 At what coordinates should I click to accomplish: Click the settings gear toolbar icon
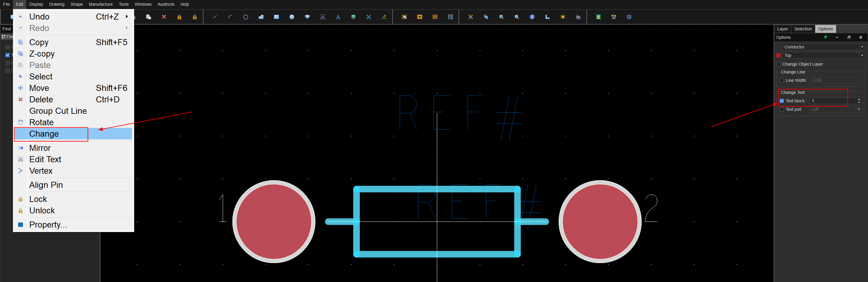click(629, 17)
